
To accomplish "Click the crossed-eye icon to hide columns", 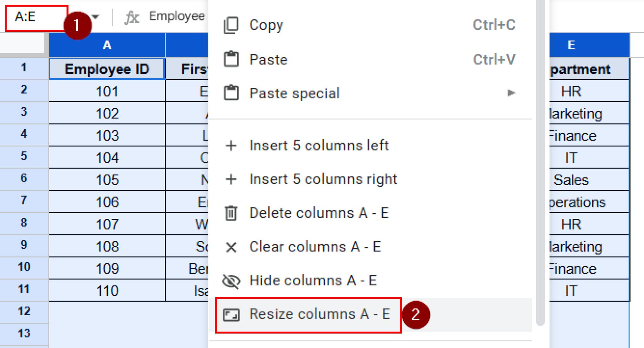I will (231, 281).
